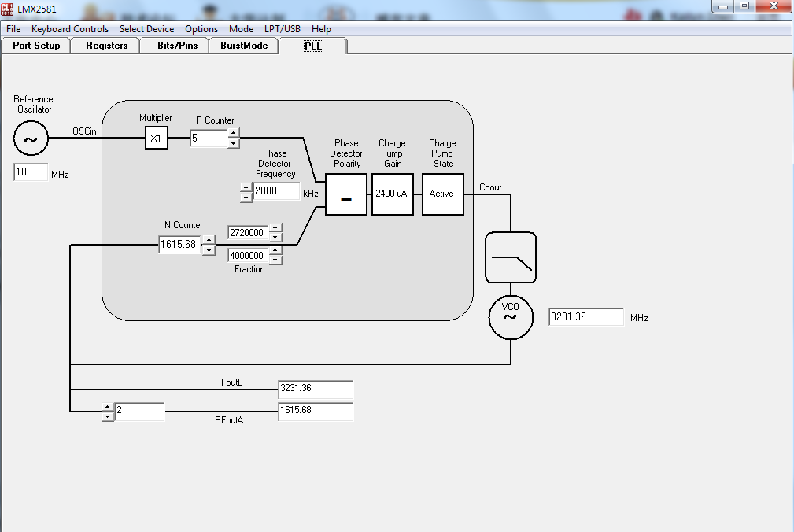Click the R Counter value field
This screenshot has width=794, height=532.
click(209, 139)
